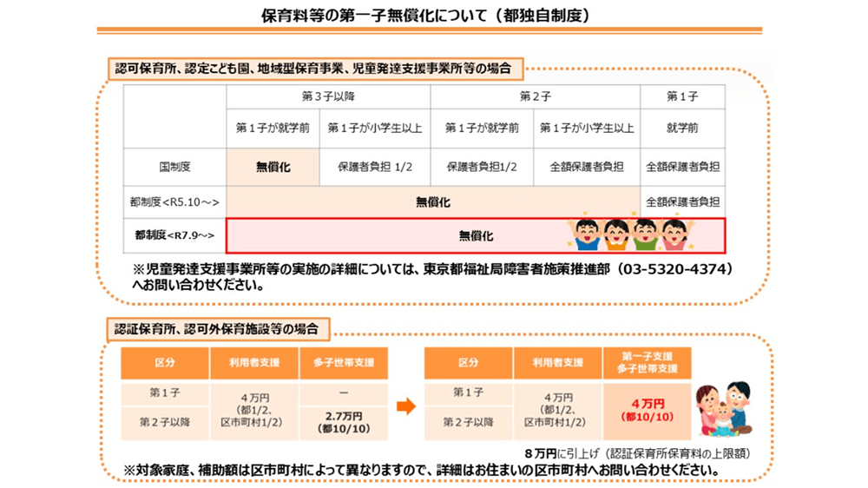Click 区分 header in the left lower table

tap(165, 363)
